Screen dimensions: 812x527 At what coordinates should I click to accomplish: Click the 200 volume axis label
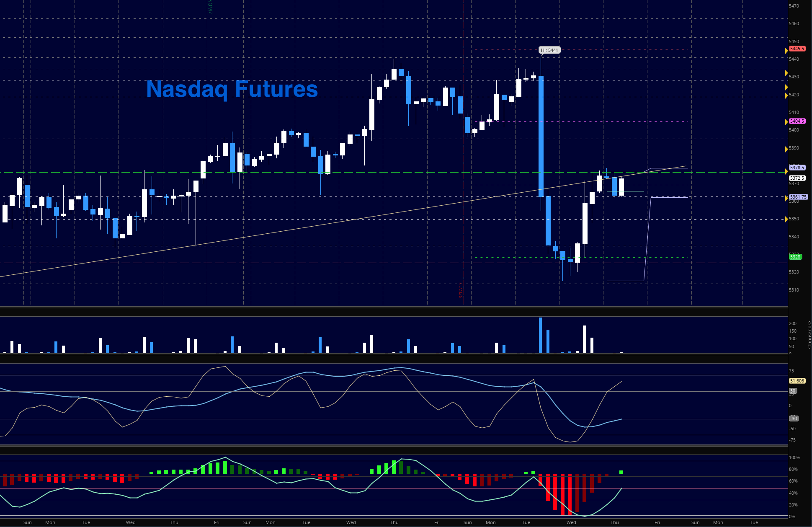click(x=792, y=323)
